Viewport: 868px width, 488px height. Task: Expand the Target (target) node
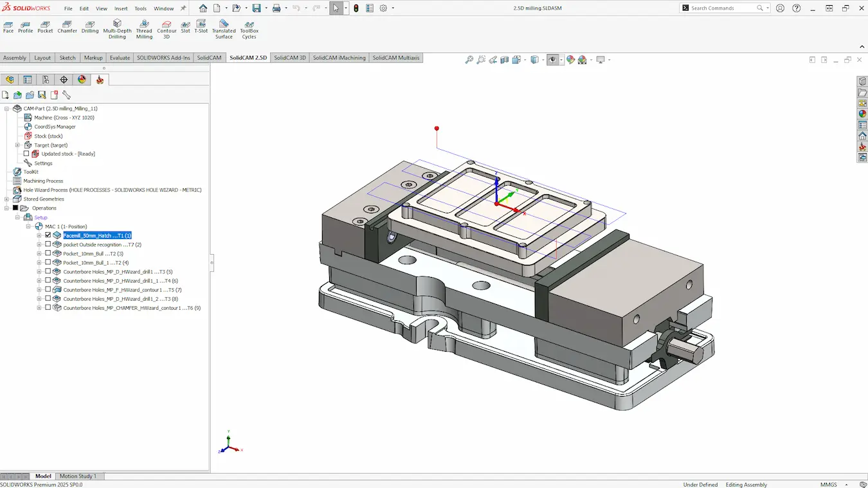17,145
